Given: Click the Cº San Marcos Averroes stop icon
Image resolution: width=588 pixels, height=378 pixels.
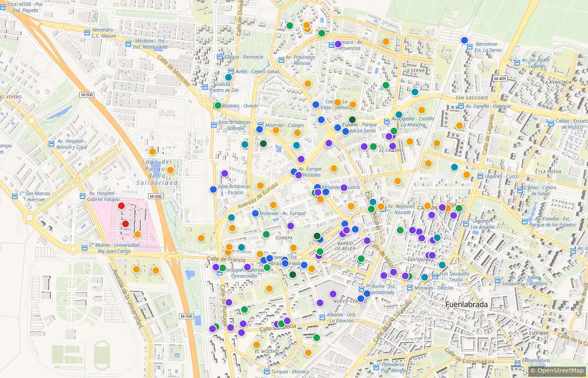Looking at the screenshot, I should coord(15,197).
